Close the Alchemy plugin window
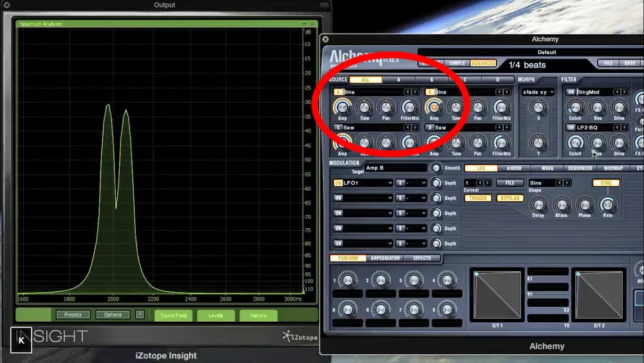The image size is (644, 363). point(325,39)
